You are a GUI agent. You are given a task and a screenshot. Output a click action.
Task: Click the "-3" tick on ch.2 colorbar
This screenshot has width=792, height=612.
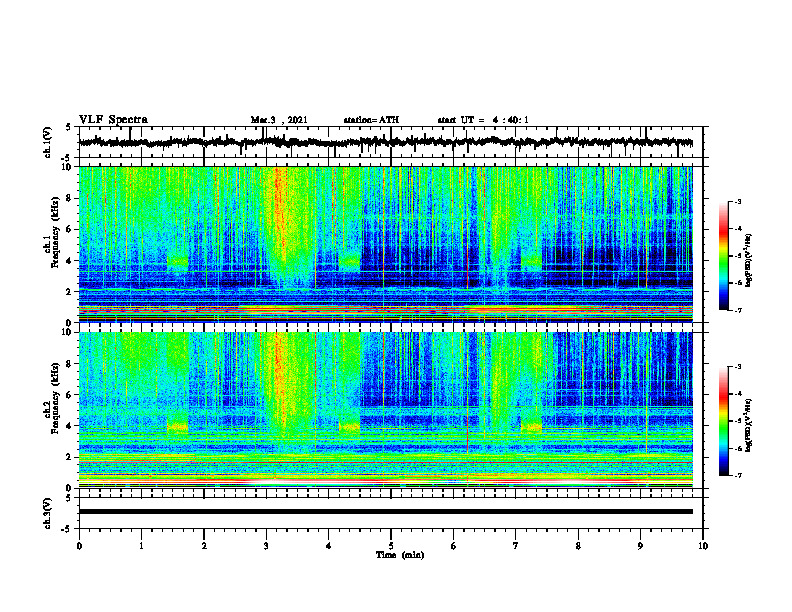click(x=738, y=367)
